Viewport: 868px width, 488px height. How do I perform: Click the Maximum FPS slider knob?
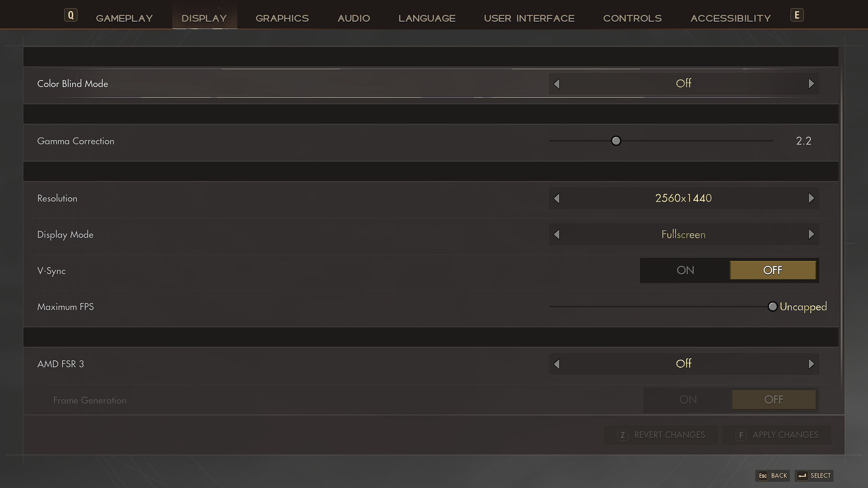[772, 307]
